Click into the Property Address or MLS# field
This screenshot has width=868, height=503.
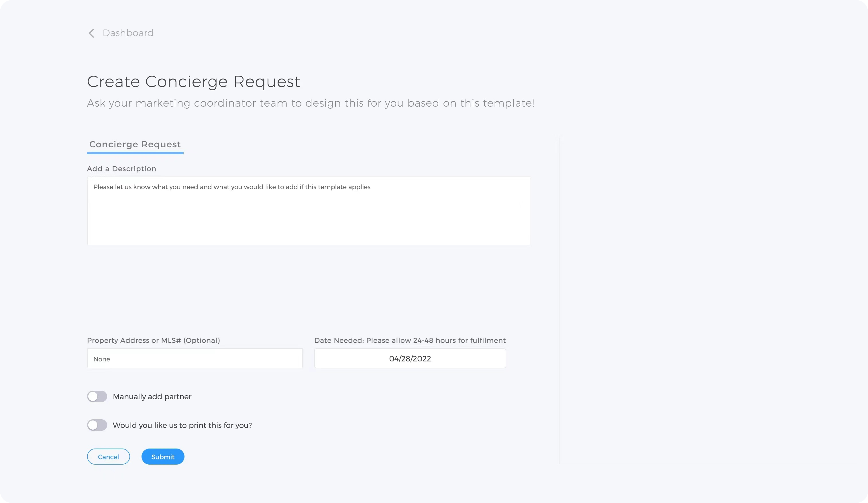[x=195, y=359]
